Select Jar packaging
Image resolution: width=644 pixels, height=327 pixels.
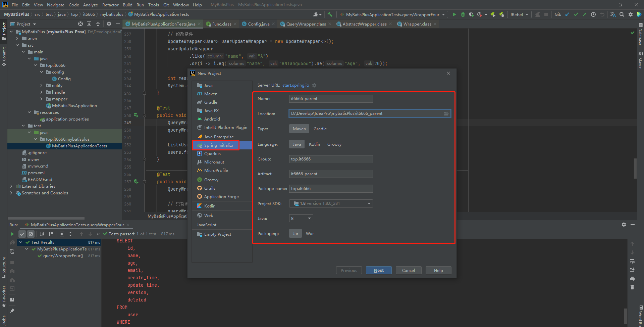click(296, 234)
